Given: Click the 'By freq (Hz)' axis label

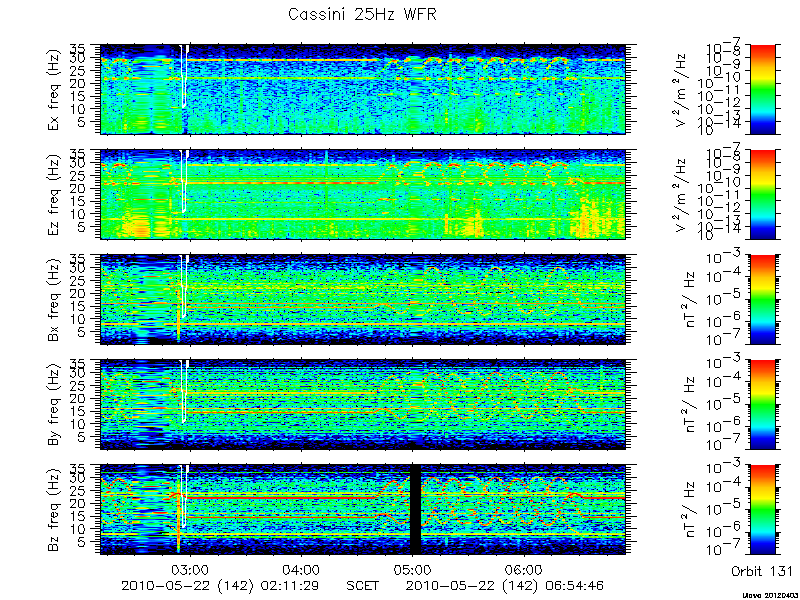Looking at the screenshot, I should coord(54,405).
